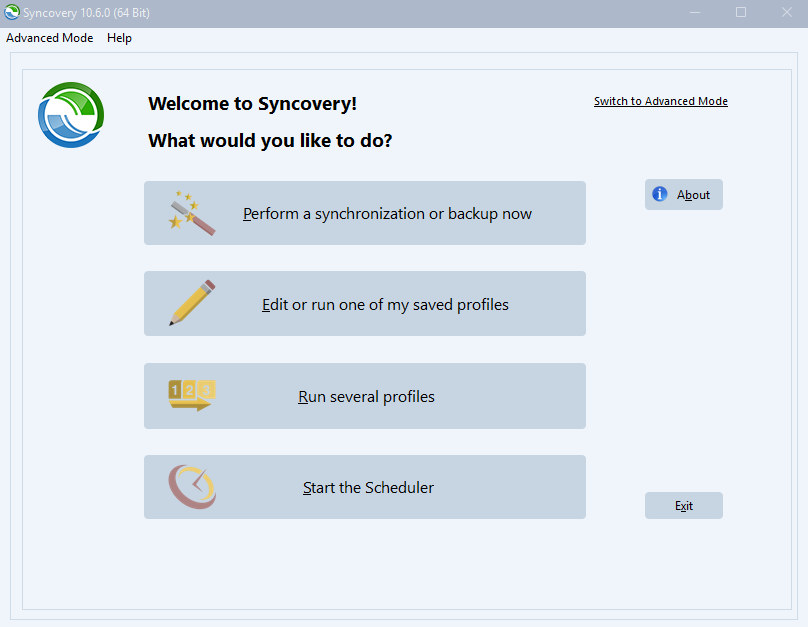Edit or run one of saved profiles
This screenshot has width=808, height=627.
point(365,303)
